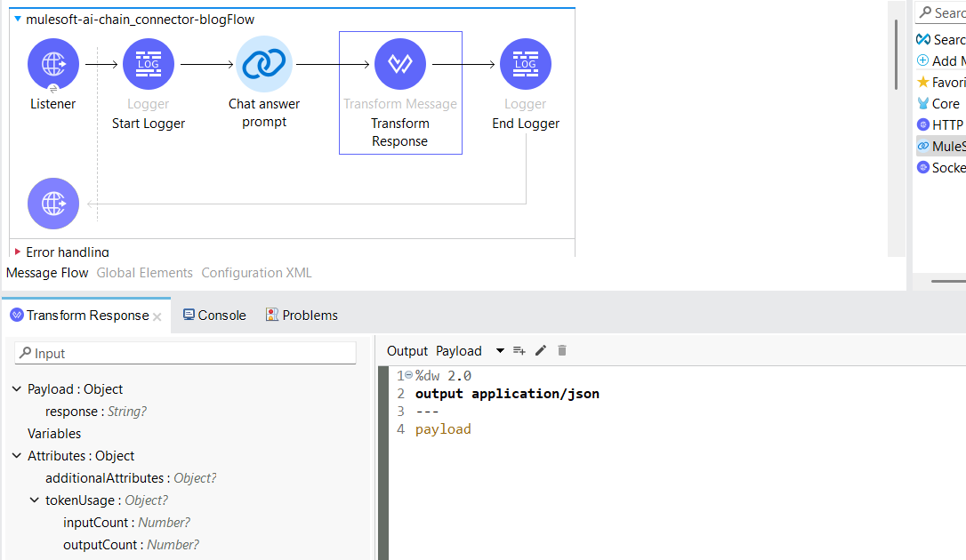
Task: Select the outputCount : Number? field
Action: click(x=131, y=545)
